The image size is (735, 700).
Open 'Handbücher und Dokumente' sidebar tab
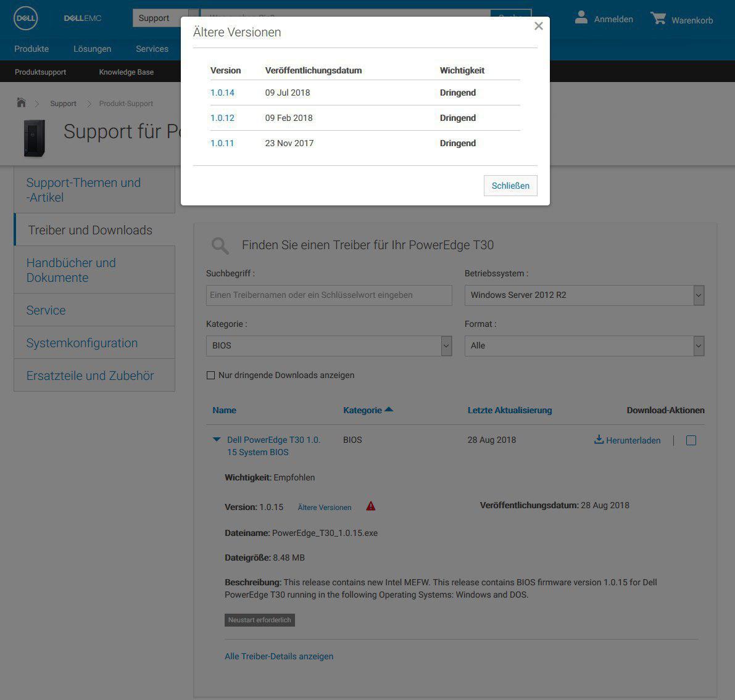pos(94,270)
